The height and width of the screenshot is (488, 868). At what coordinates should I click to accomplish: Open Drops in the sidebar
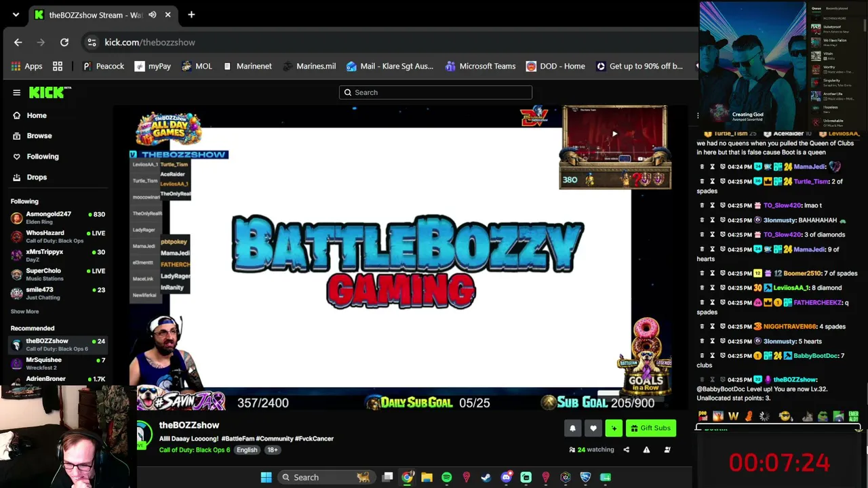click(x=30, y=177)
